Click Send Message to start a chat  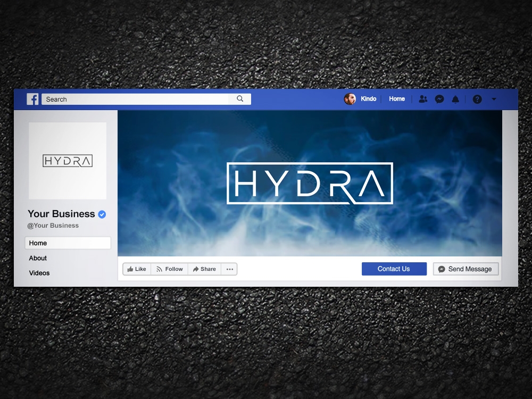(465, 269)
